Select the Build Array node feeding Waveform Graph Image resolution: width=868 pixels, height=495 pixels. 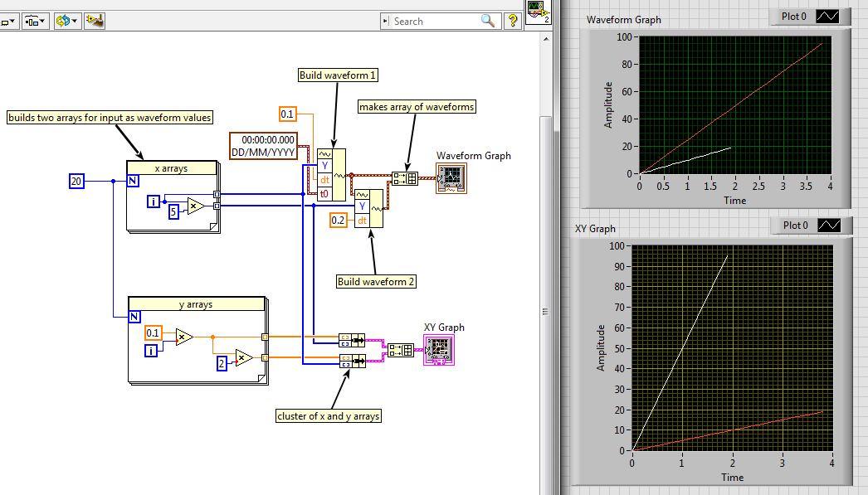point(405,178)
